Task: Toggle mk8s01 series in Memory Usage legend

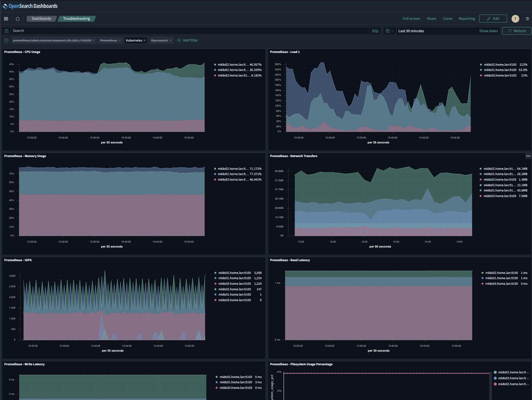Action: pyautogui.click(x=233, y=174)
